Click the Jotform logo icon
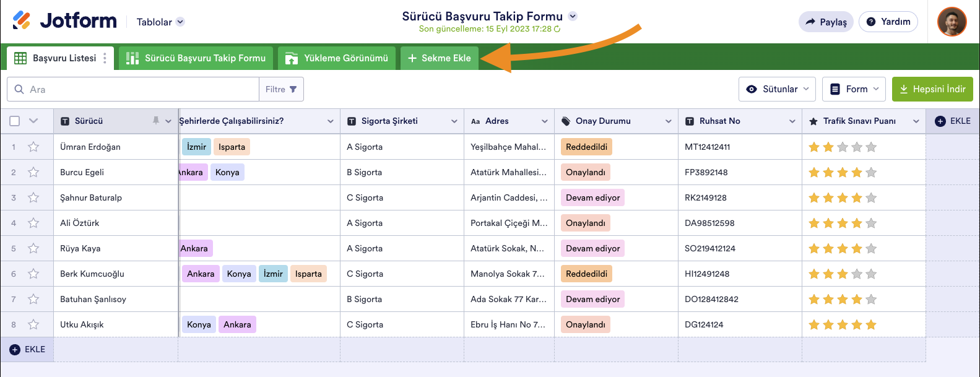Viewport: 980px width, 377px height. pyautogui.click(x=22, y=20)
